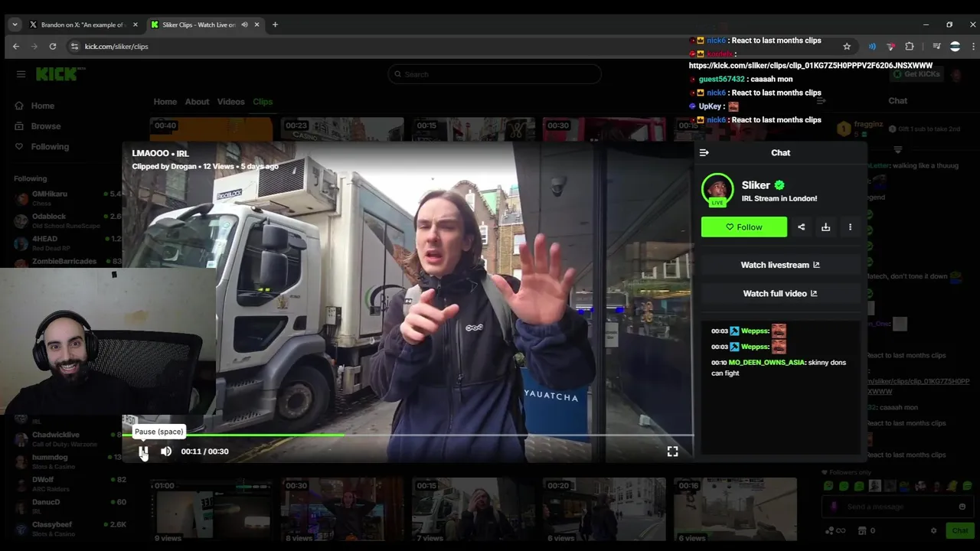The height and width of the screenshot is (551, 980).
Task: Open the channel points shop icon
Action: [x=862, y=530]
